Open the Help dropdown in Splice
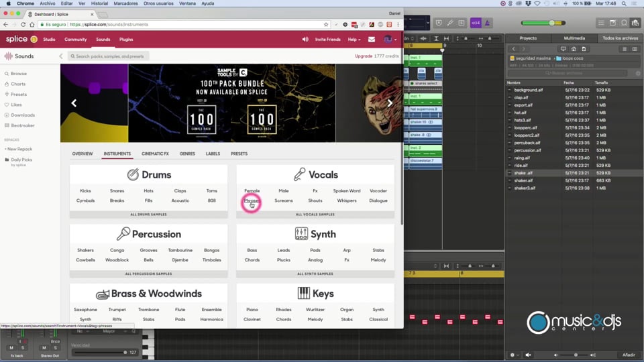The height and width of the screenshot is (362, 644). pyautogui.click(x=354, y=40)
